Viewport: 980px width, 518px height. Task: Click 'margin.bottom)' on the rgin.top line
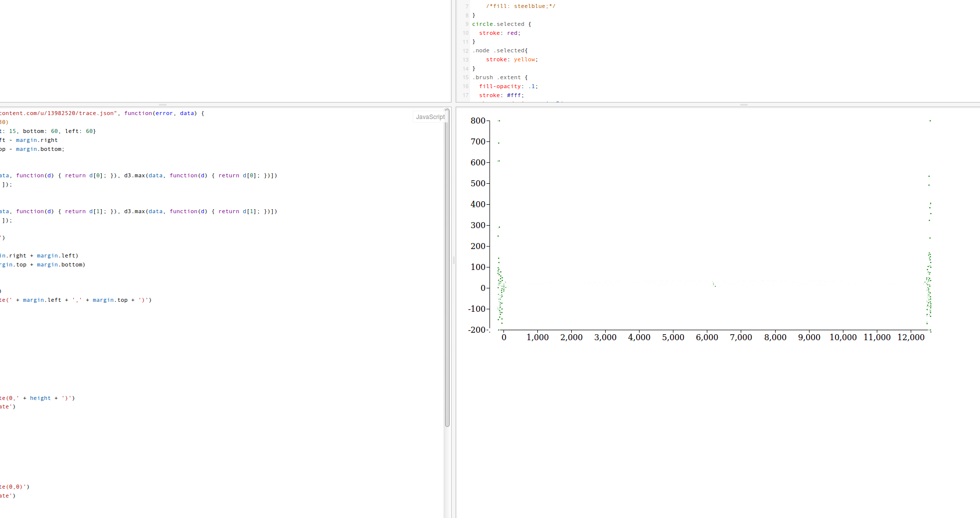click(61, 264)
